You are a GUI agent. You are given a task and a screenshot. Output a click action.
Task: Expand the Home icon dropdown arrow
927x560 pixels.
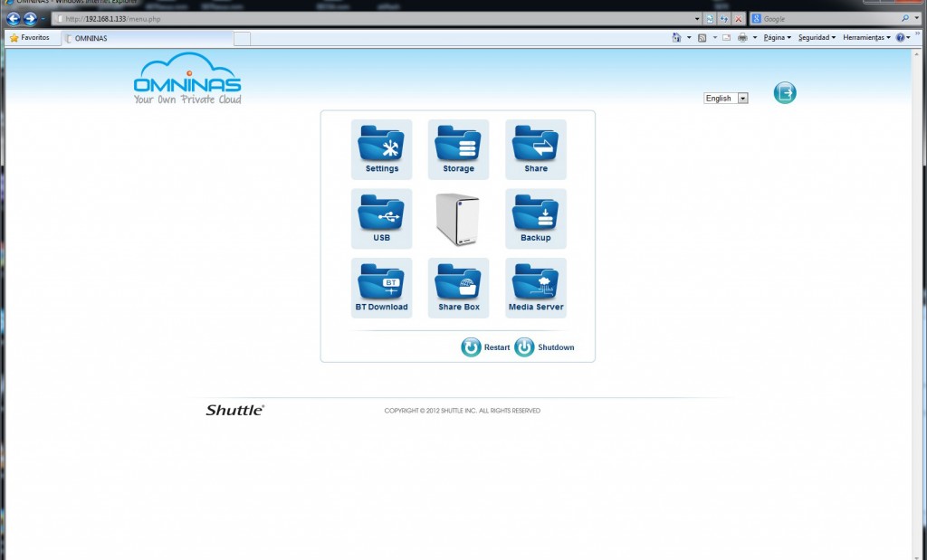point(689,38)
